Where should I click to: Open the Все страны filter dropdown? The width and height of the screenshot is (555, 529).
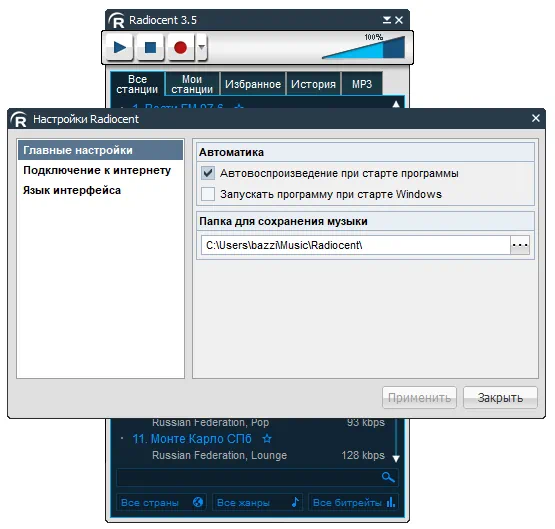tap(162, 502)
